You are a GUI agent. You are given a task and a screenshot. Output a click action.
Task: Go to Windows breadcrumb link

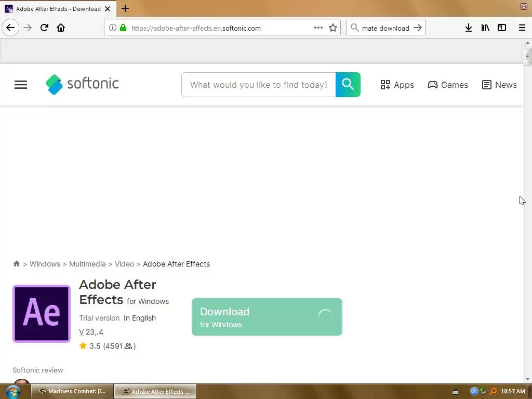pos(45,264)
